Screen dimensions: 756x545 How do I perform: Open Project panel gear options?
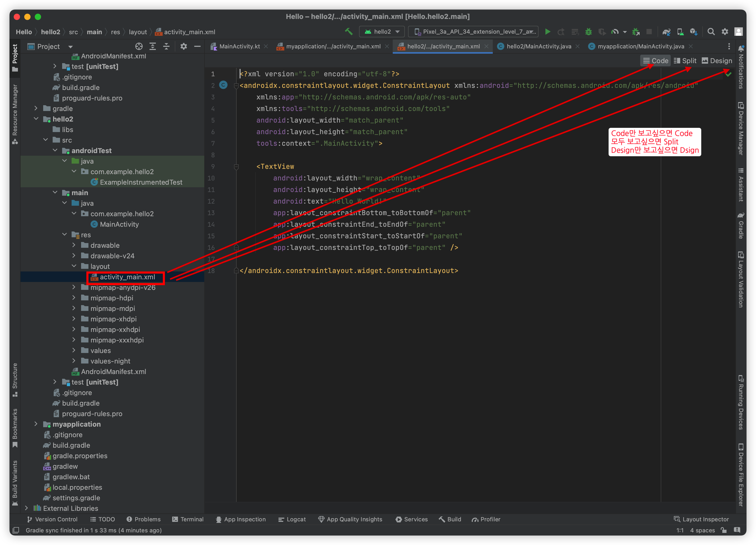183,46
